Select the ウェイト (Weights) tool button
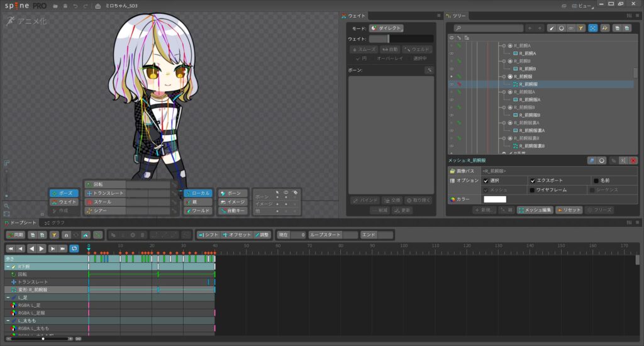Screen dimensions: 644x346 click(x=64, y=202)
